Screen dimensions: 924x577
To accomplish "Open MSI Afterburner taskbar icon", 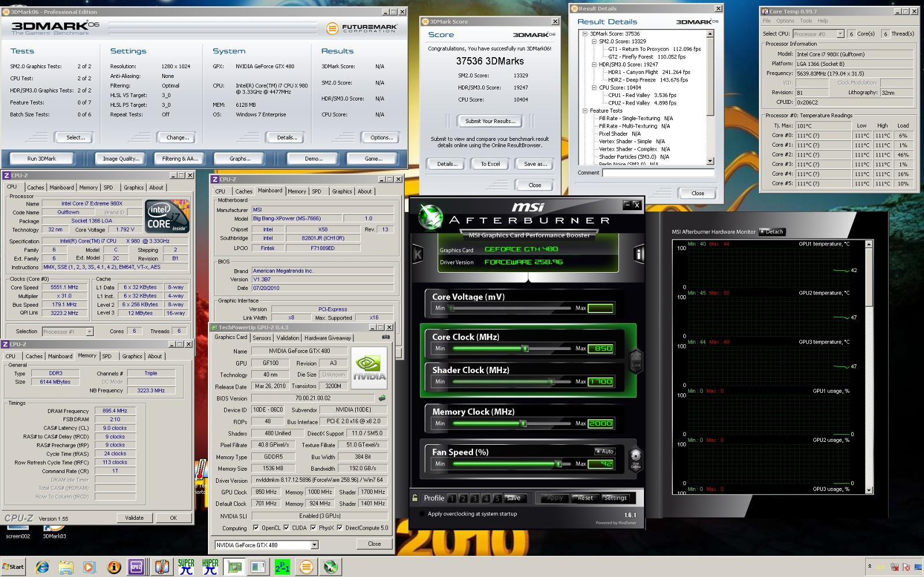I will coord(330,567).
